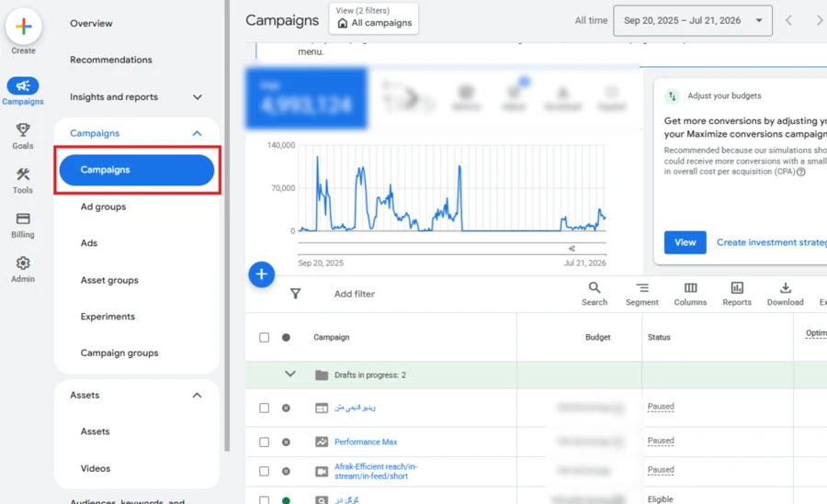
Task: Collapse the Assets section chevron
Action: point(197,396)
